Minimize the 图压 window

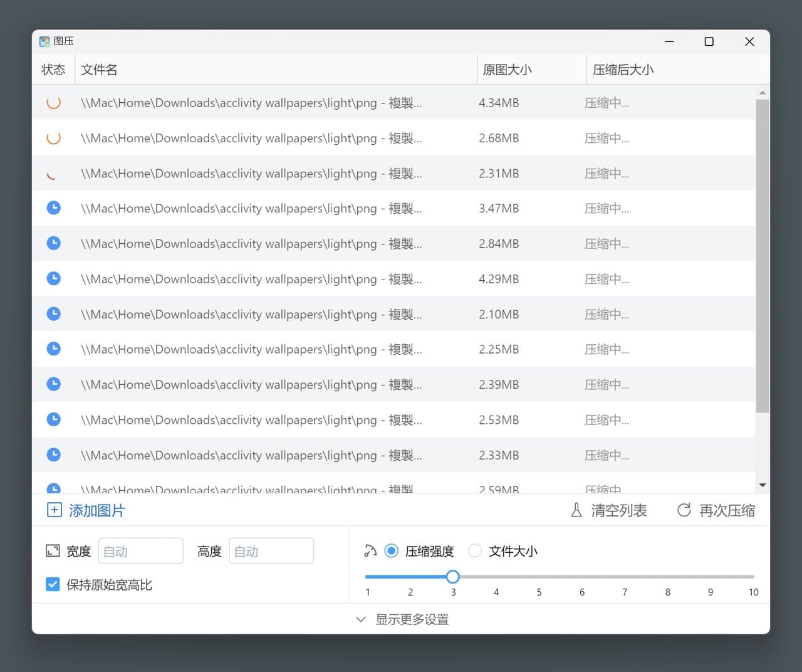tap(669, 41)
